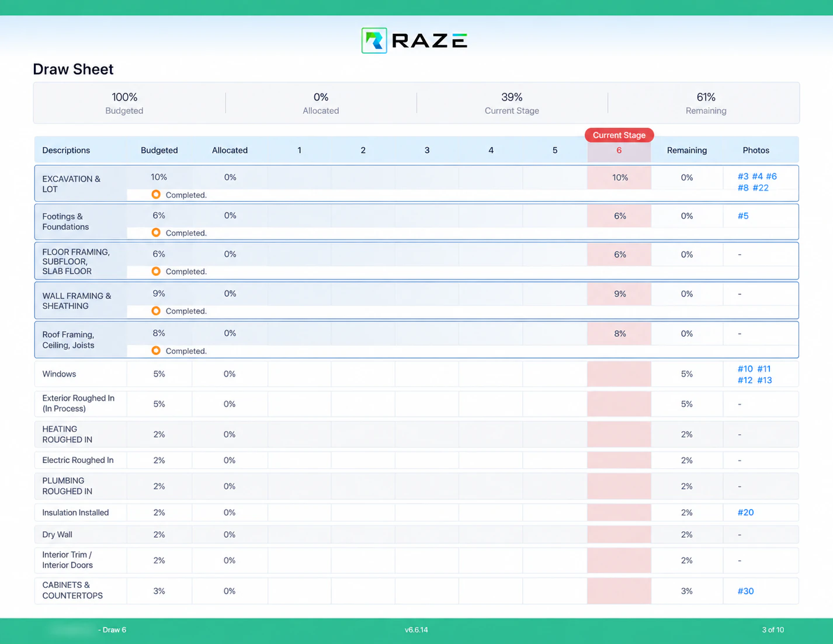Image resolution: width=833 pixels, height=644 pixels.
Task: Open photo link #30 for Cabinets & Countertops
Action: 746,591
